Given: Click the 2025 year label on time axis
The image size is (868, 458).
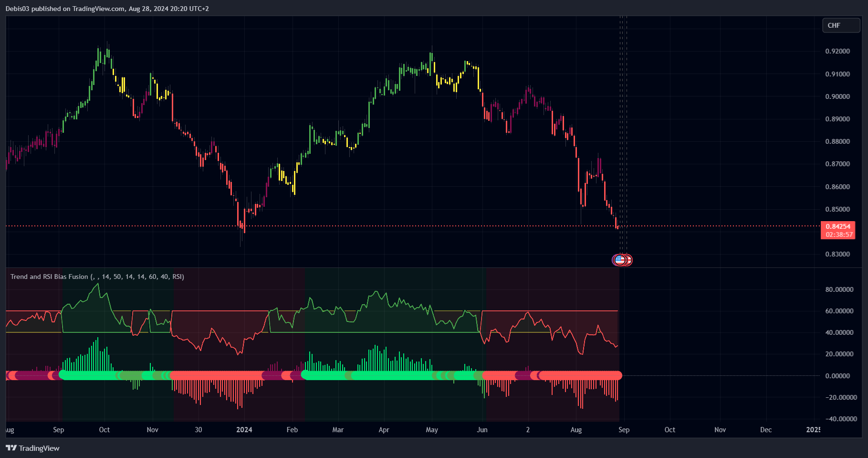Looking at the screenshot, I should (x=813, y=430).
